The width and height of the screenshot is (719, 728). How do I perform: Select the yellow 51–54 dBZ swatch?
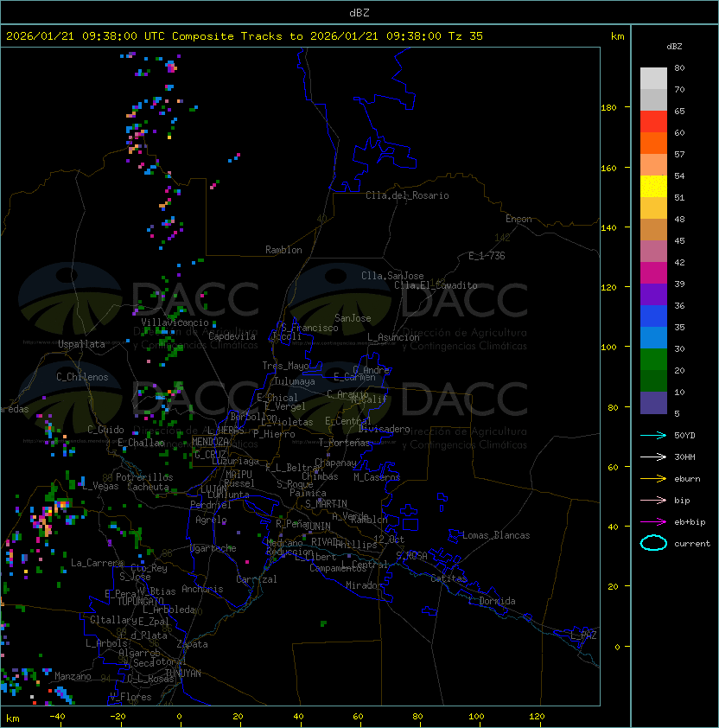pyautogui.click(x=653, y=187)
